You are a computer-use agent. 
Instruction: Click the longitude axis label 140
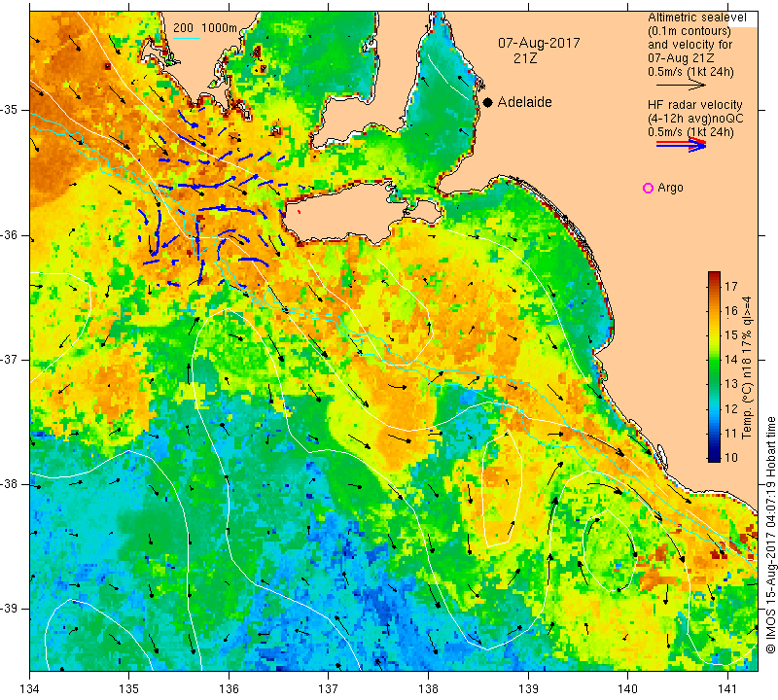627,688
